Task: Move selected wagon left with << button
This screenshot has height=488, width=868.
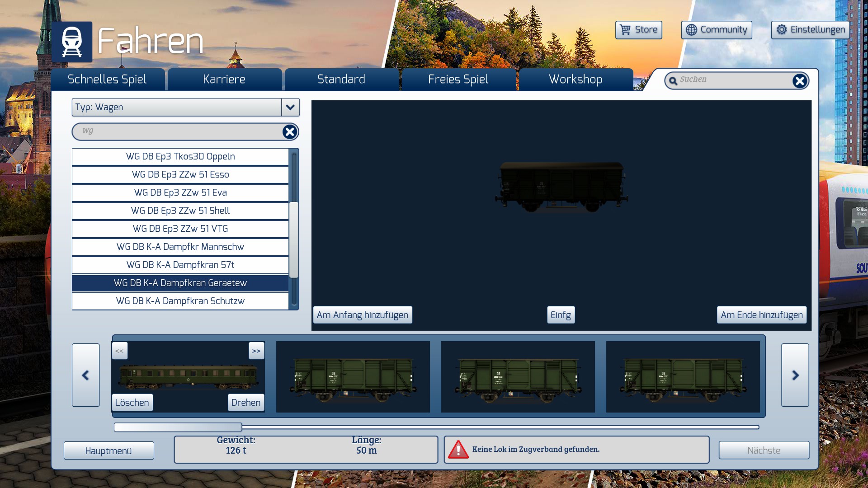Action: [x=120, y=351]
